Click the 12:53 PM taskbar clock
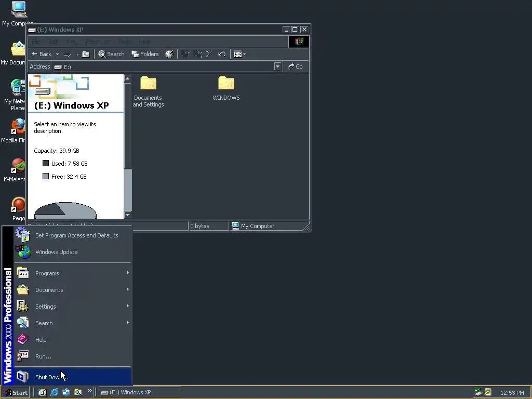Screen dimensions: 532x399 coord(512,393)
